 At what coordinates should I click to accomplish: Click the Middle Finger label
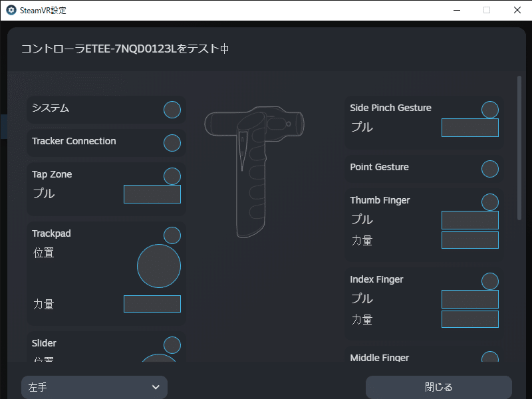click(379, 358)
